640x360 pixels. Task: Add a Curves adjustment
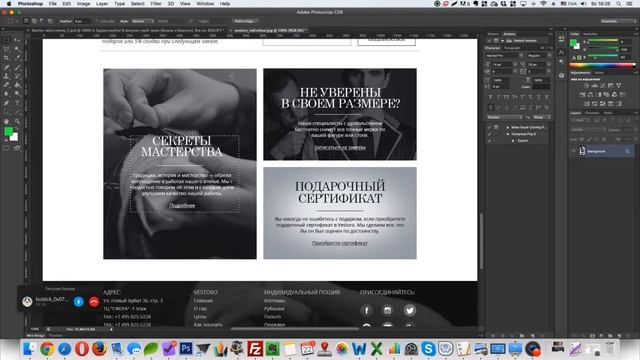pyautogui.click(x=603, y=85)
